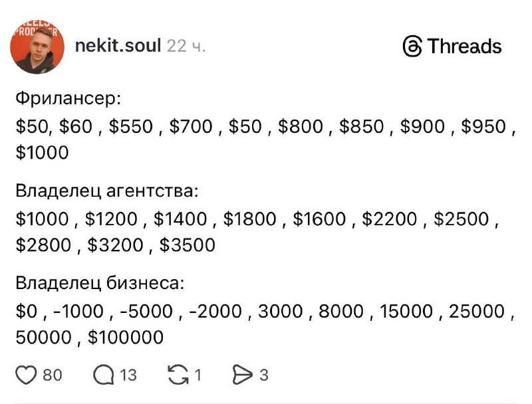
Task: Open comments via the speech bubble icon
Action: pyautogui.click(x=104, y=375)
